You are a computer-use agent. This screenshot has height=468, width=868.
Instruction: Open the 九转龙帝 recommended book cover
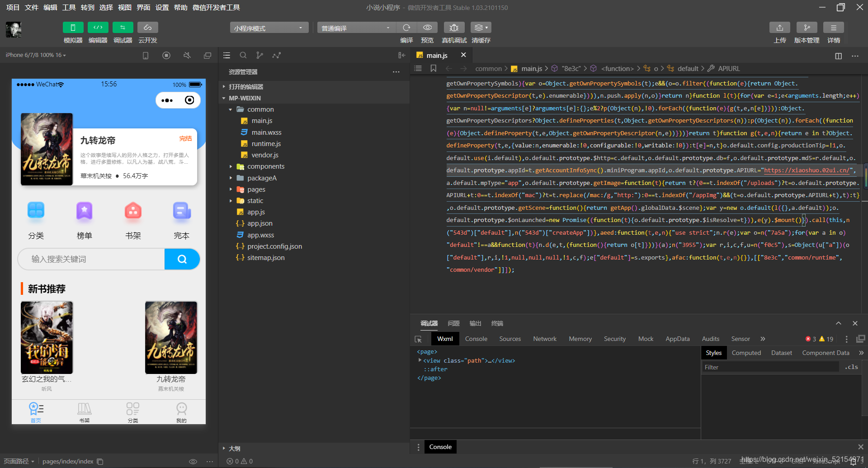(171, 338)
